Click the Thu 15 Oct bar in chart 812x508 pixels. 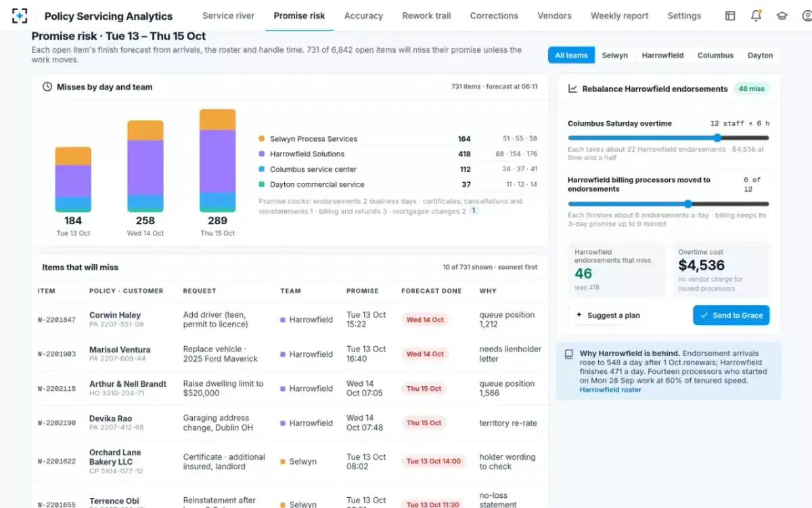pos(217,161)
